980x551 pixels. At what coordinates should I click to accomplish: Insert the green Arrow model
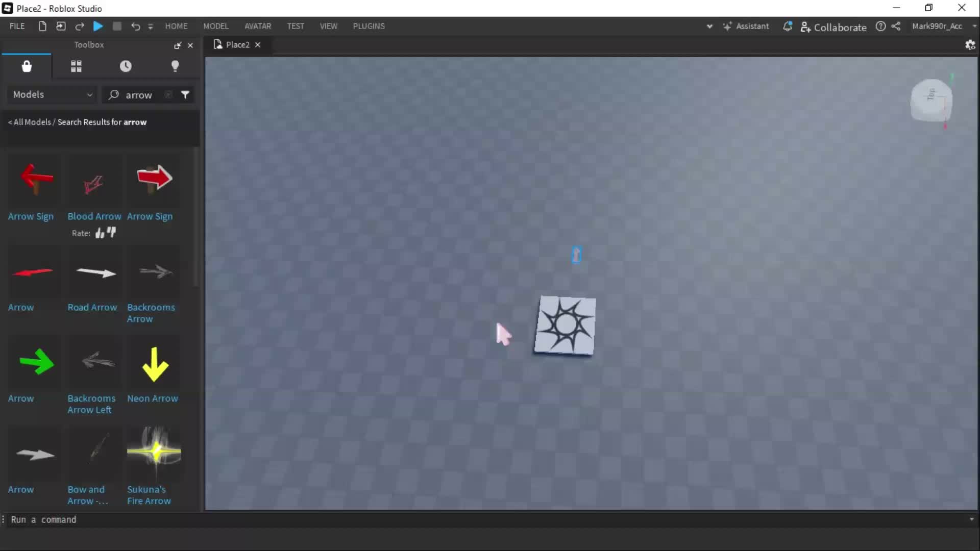36,363
